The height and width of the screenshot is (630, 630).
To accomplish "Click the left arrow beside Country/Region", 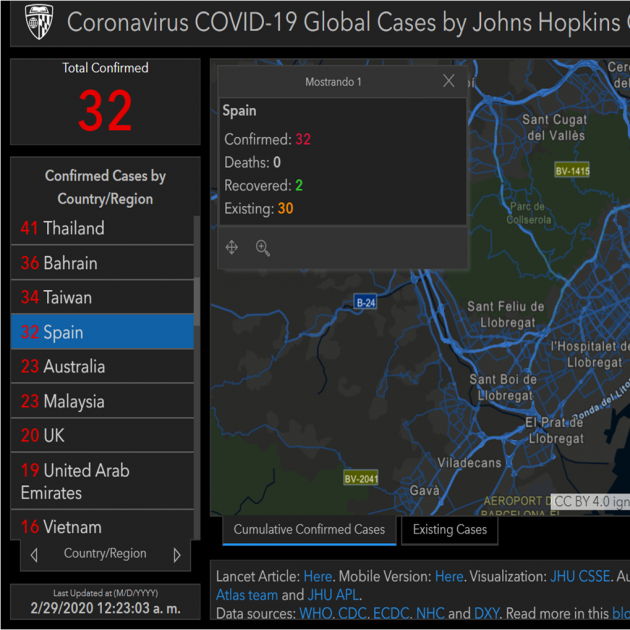I will tap(34, 555).
